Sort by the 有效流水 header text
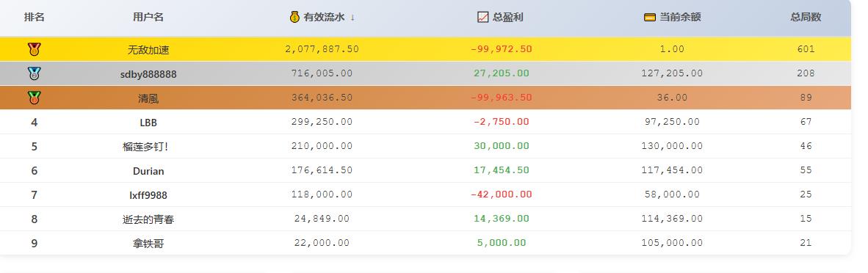868x273 pixels. pyautogui.click(x=324, y=17)
